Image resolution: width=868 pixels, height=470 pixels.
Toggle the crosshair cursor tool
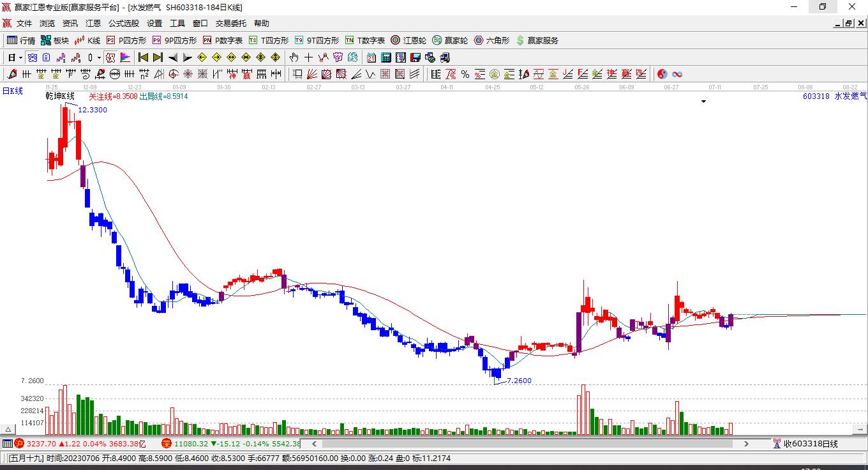309,57
